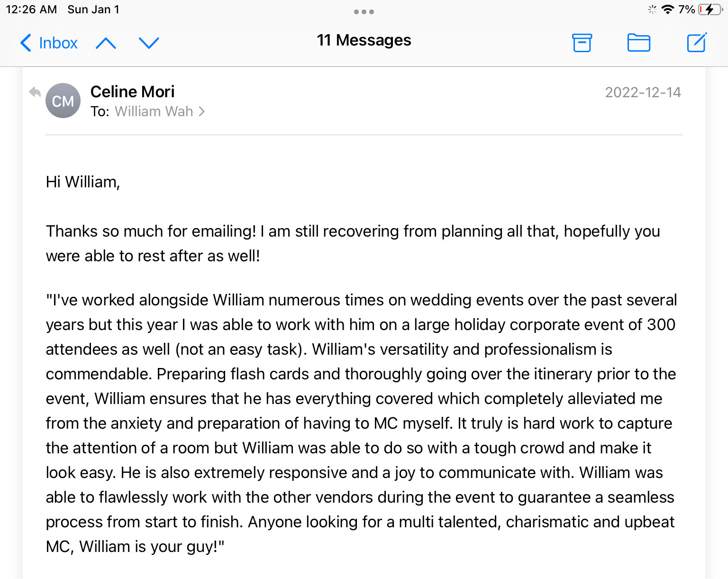
Task: Tap the replied arrow indicator
Action: click(35, 92)
